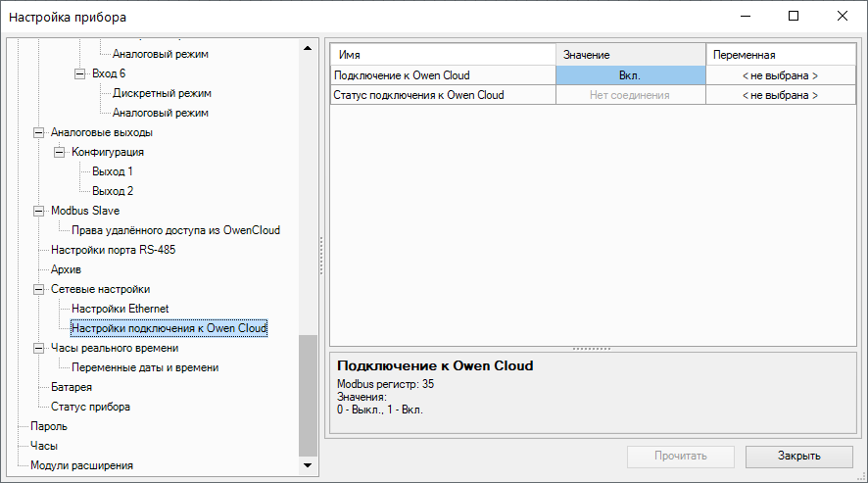Screen dimensions: 868x483
Task: Select Модули расширения tree item
Action: 81,465
